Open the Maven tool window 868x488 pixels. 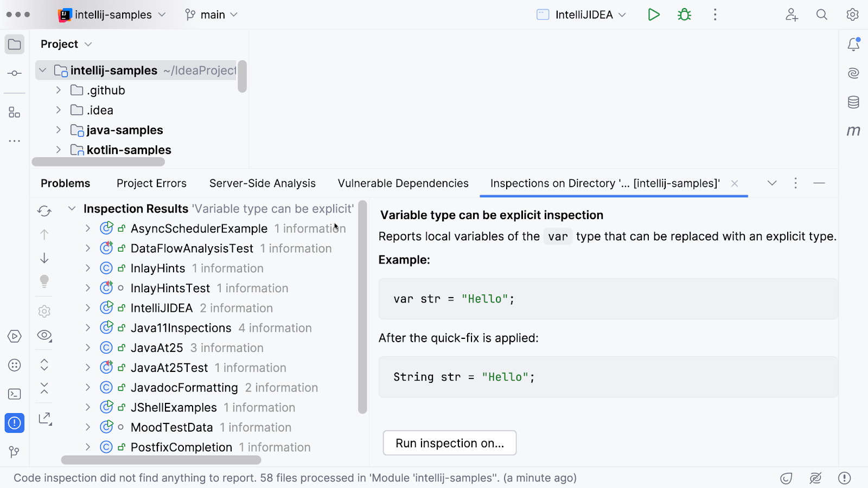tap(853, 131)
